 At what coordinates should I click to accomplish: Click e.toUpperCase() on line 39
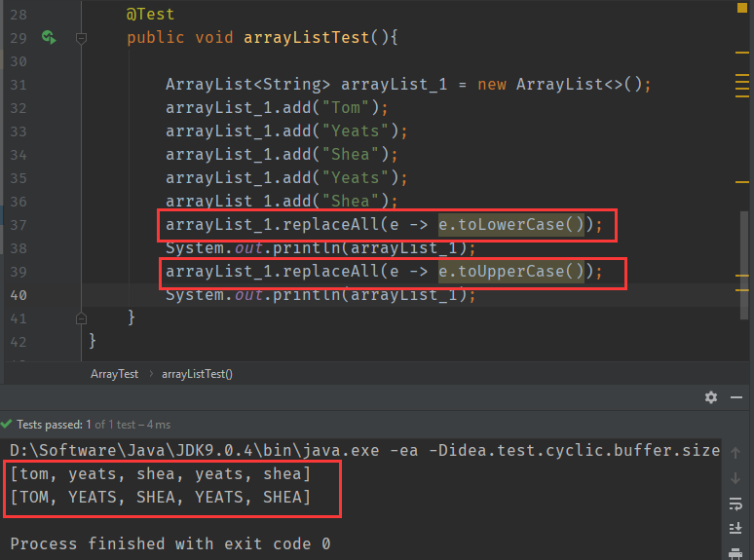coord(510,272)
